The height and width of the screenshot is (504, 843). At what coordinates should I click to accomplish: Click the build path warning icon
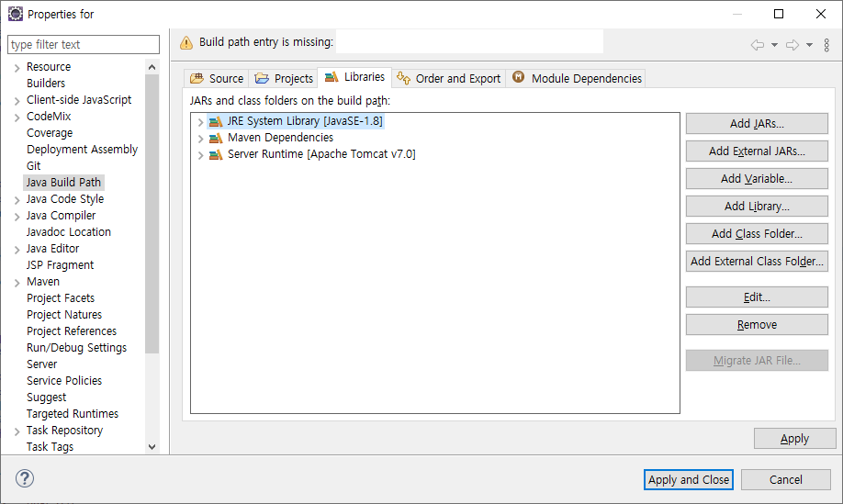tap(186, 42)
